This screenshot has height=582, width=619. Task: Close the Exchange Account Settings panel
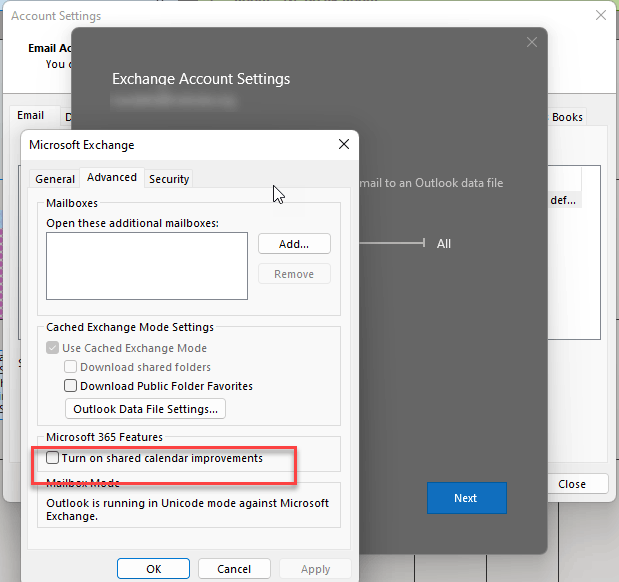532,42
